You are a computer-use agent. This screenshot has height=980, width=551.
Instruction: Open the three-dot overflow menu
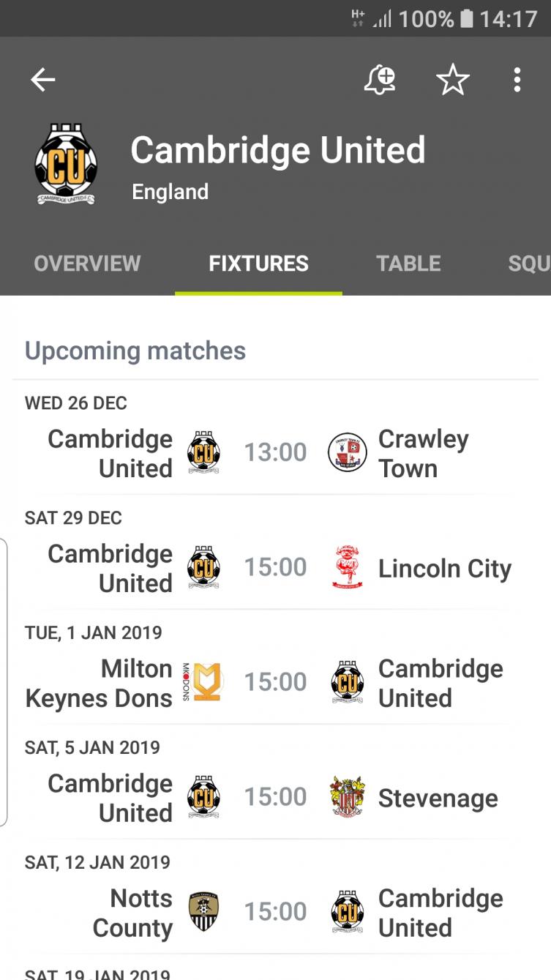[x=517, y=80]
